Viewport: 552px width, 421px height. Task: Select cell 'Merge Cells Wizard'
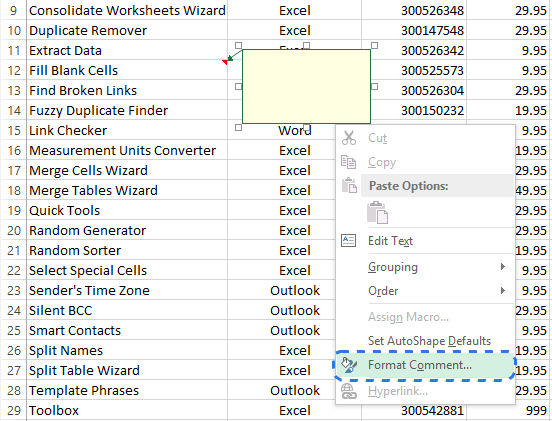[127, 170]
